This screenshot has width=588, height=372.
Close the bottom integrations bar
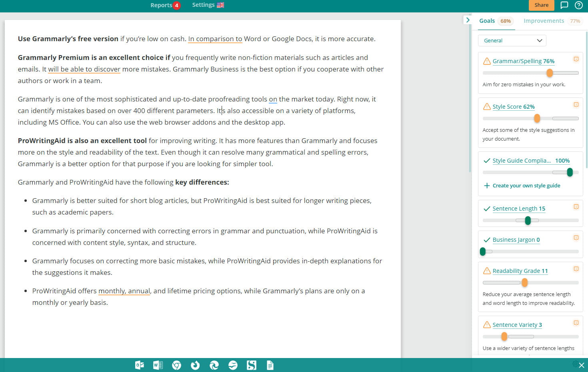pos(582,365)
